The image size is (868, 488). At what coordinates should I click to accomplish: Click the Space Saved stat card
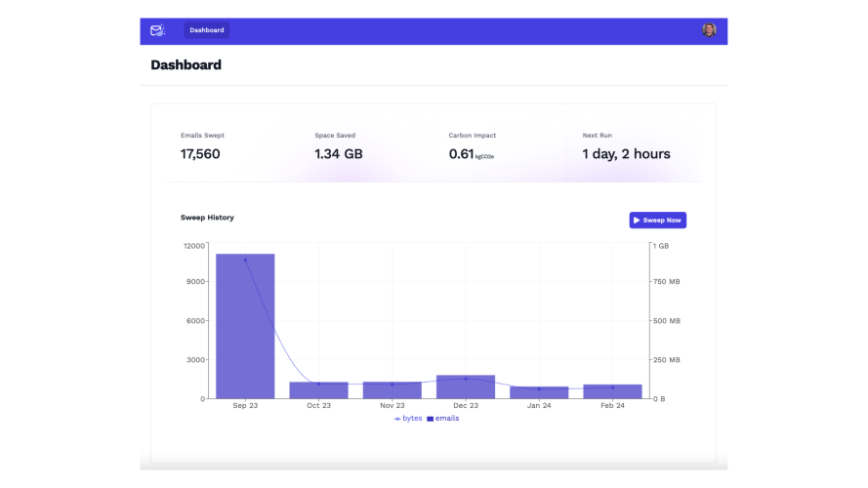coord(367,146)
